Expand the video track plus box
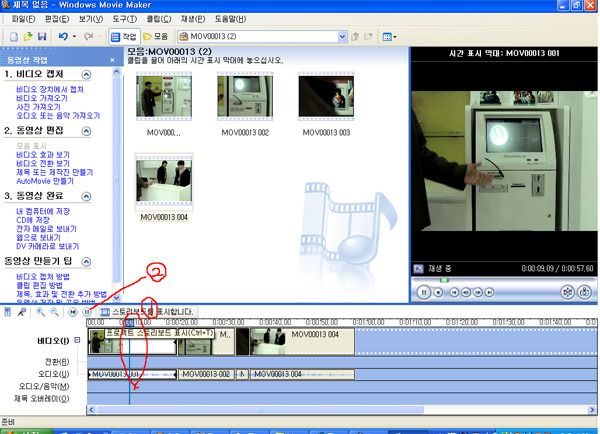600x434 pixels. pos(77,340)
